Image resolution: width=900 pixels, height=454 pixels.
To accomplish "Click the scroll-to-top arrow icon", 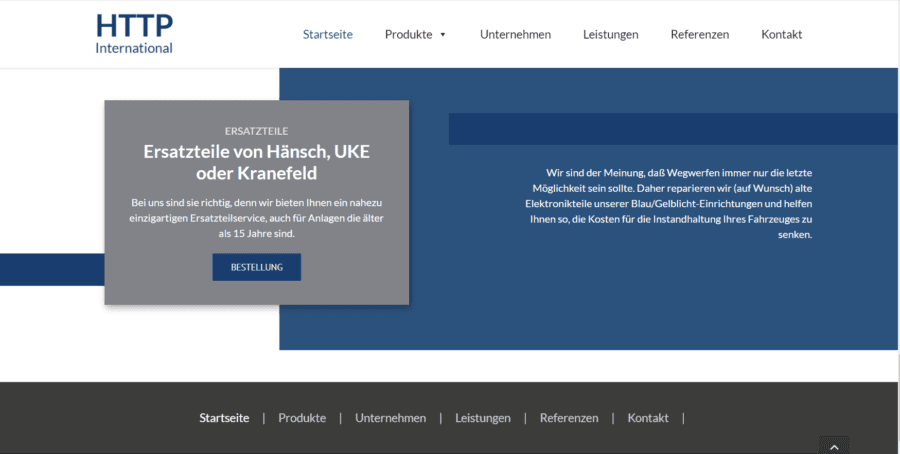I will [x=835, y=447].
